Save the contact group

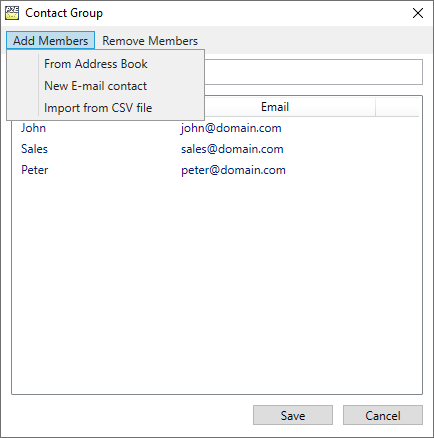pos(293,415)
